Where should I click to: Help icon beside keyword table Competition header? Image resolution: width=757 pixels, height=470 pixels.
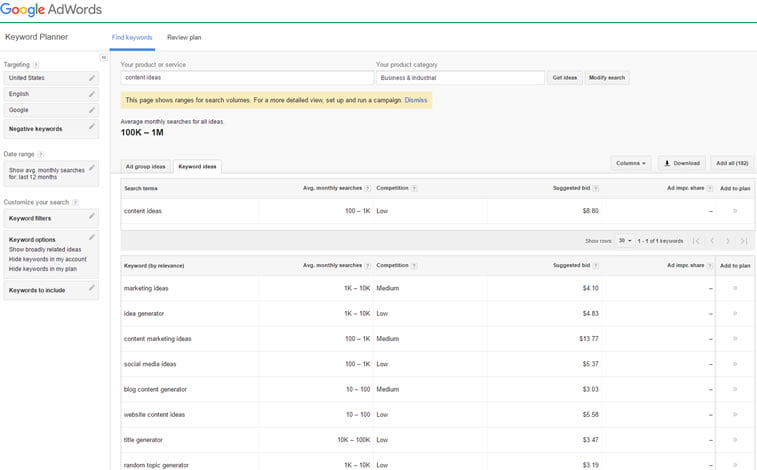(414, 265)
